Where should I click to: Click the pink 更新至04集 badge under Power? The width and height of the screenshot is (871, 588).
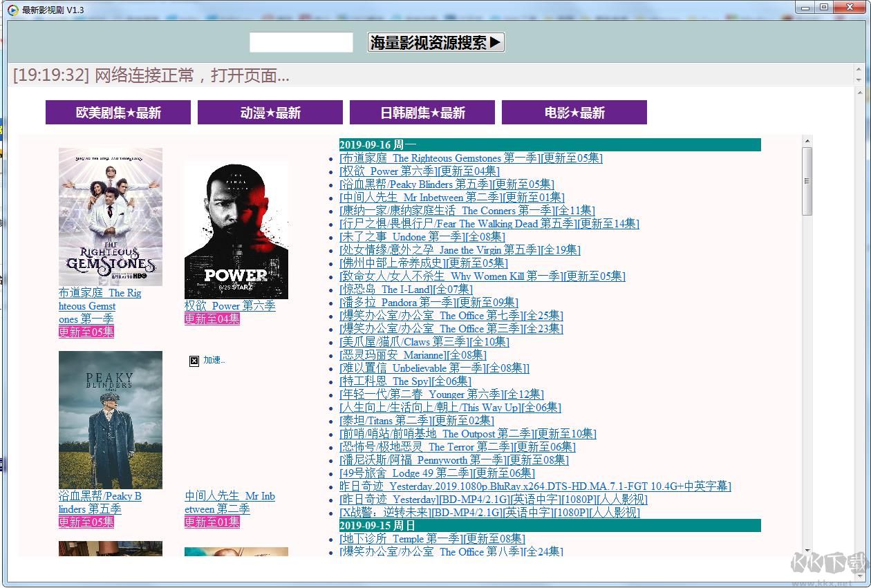pos(212,319)
